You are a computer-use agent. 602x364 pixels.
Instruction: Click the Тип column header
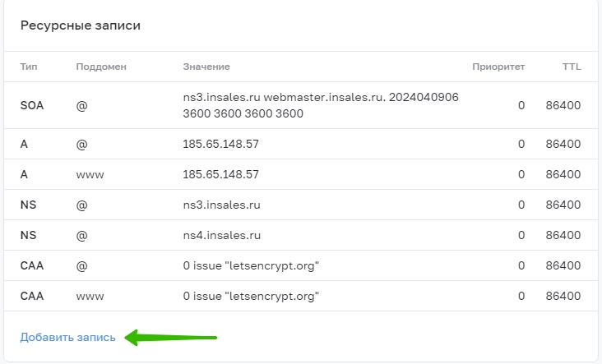(29, 67)
